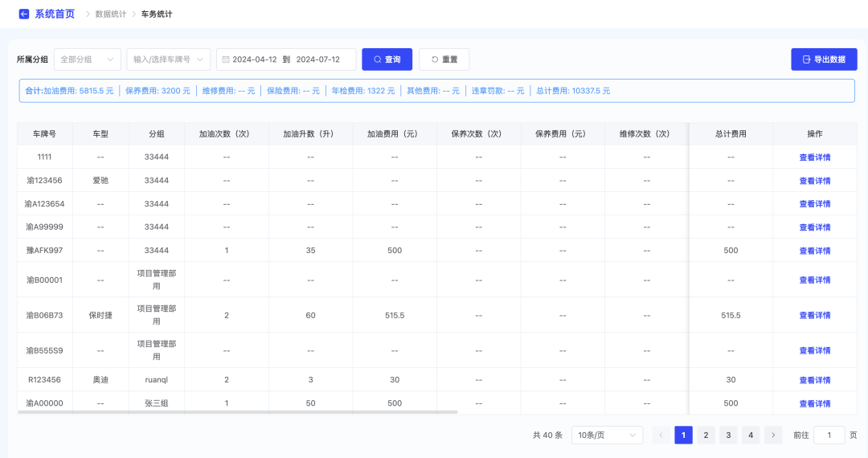Click the 查询 search button
The height and width of the screenshot is (458, 868).
click(x=387, y=59)
